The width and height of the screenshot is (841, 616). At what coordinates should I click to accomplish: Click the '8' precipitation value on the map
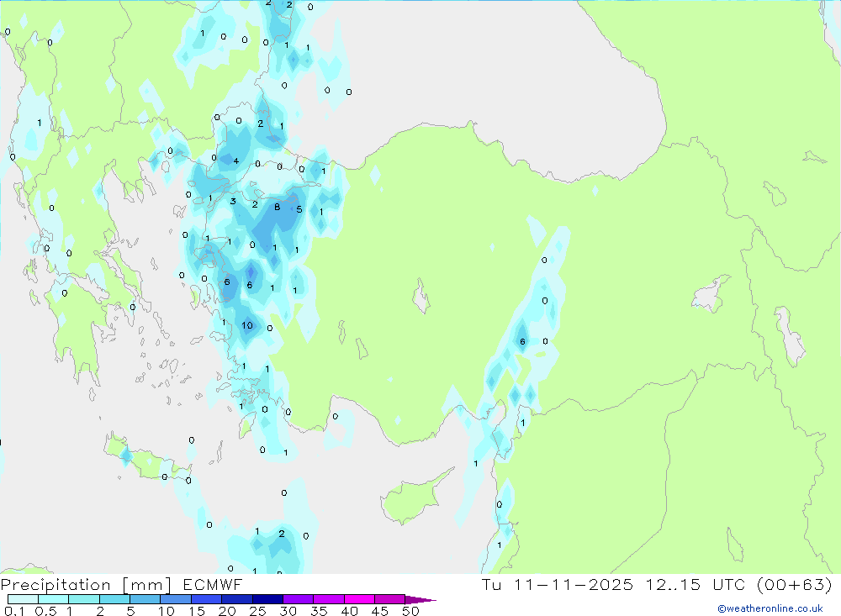point(277,207)
